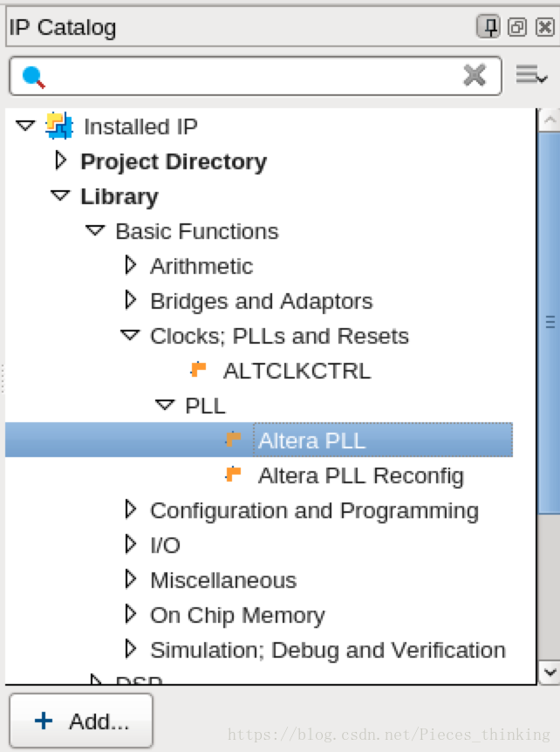Screen dimensions: 560x752
Task: Click the search magnifier icon
Action: click(x=33, y=78)
